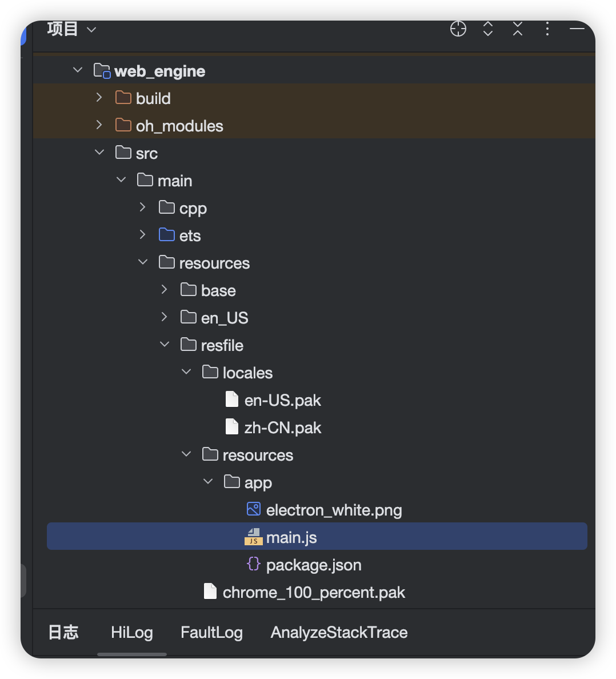Screen dimensions: 616x679
Task: Click the blue ets folder icon
Action: coord(166,235)
